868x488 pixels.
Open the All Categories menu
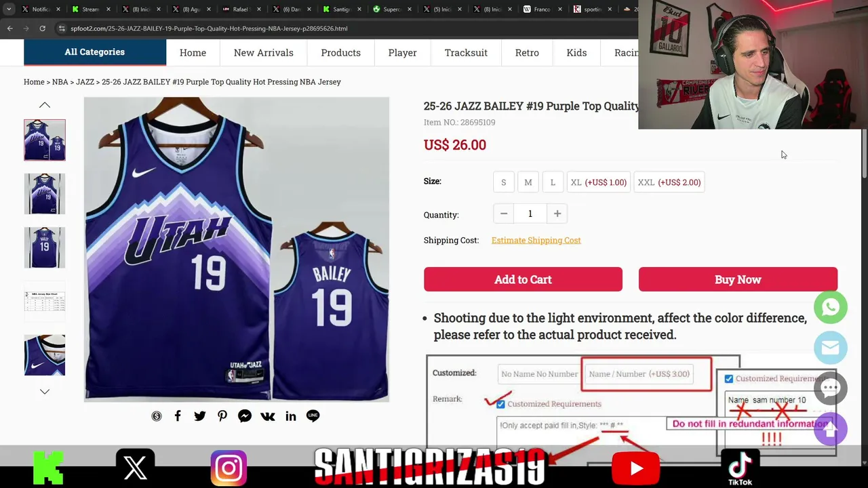(95, 52)
